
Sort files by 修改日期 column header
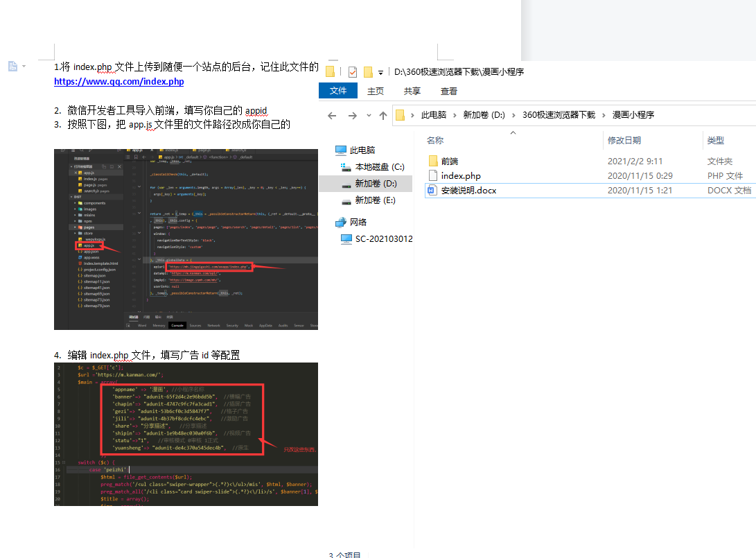click(x=624, y=140)
